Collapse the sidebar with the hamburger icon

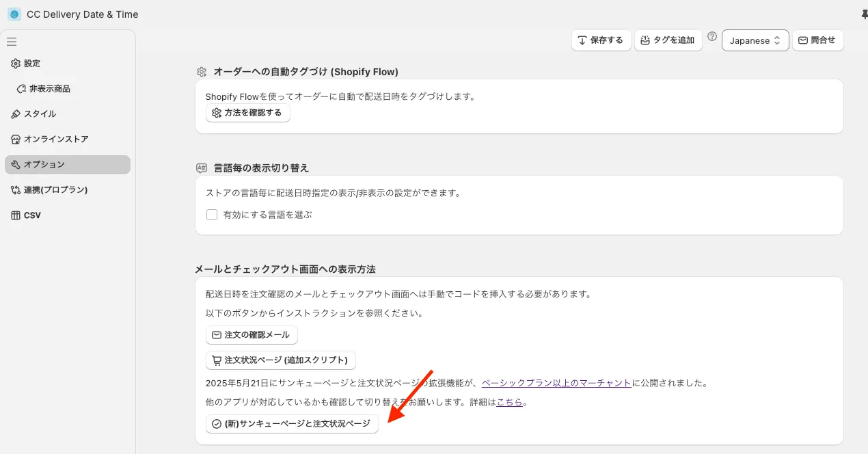point(12,42)
